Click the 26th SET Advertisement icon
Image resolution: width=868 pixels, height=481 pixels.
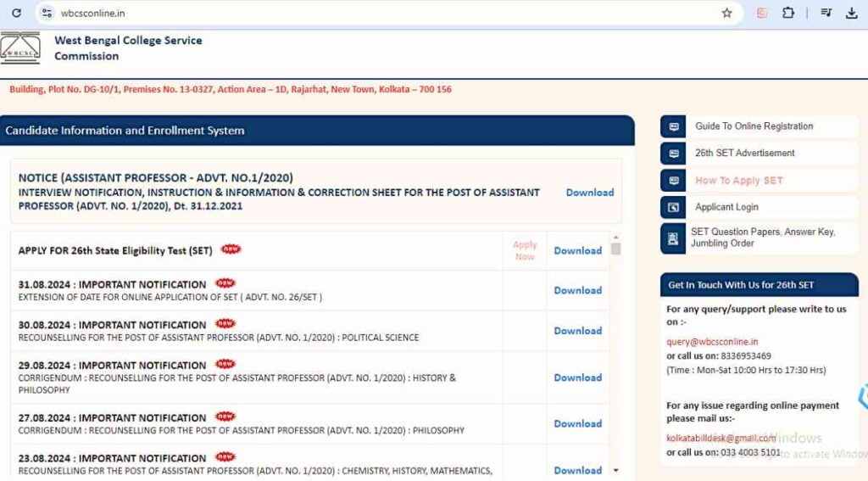pyautogui.click(x=673, y=154)
